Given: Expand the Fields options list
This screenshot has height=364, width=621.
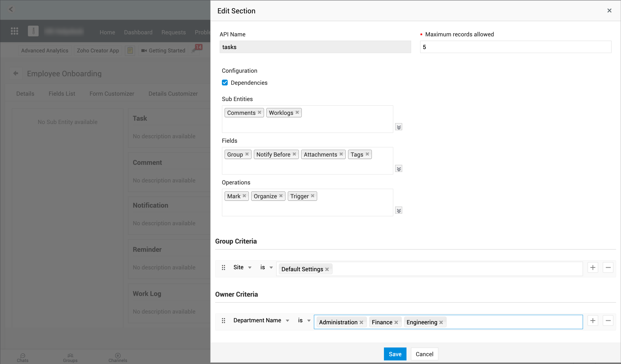Looking at the screenshot, I should tap(398, 169).
